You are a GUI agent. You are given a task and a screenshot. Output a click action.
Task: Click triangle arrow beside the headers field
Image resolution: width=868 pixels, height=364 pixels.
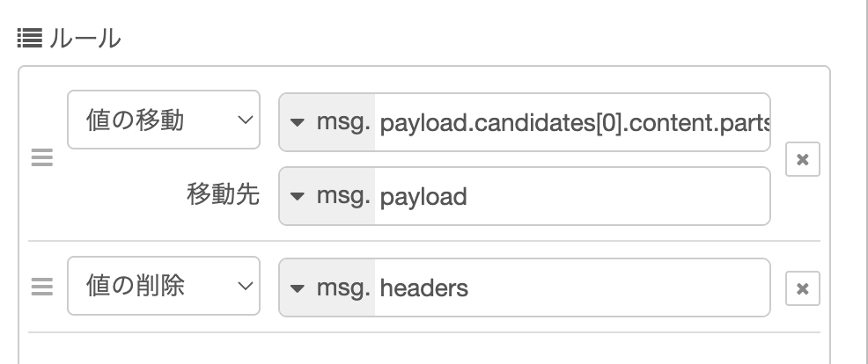pyautogui.click(x=298, y=288)
